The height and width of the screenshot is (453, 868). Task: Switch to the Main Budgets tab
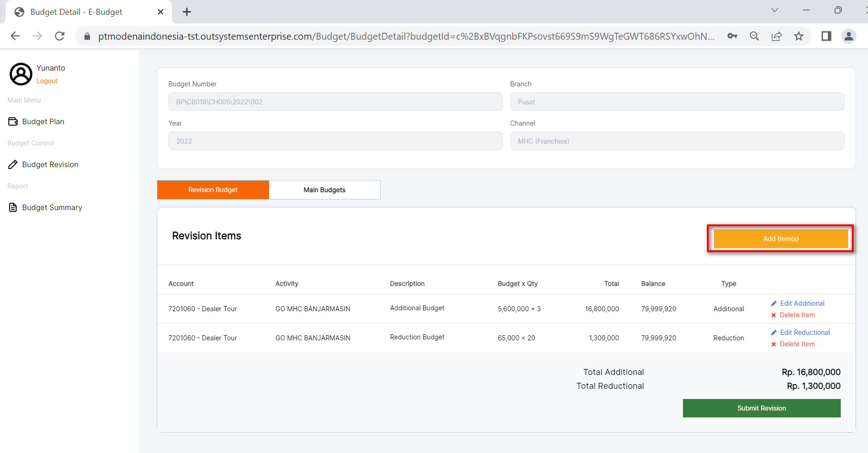pos(324,190)
